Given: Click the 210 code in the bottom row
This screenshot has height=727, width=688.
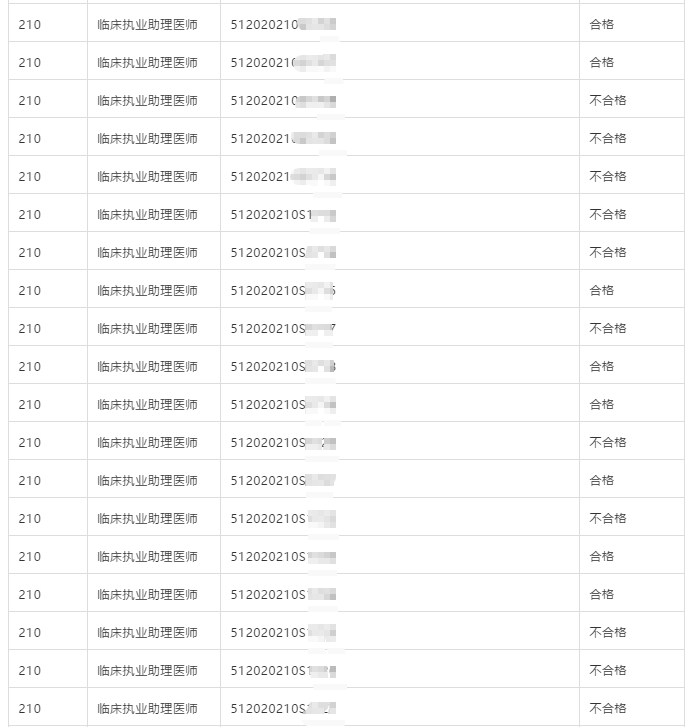Looking at the screenshot, I should tap(30, 708).
